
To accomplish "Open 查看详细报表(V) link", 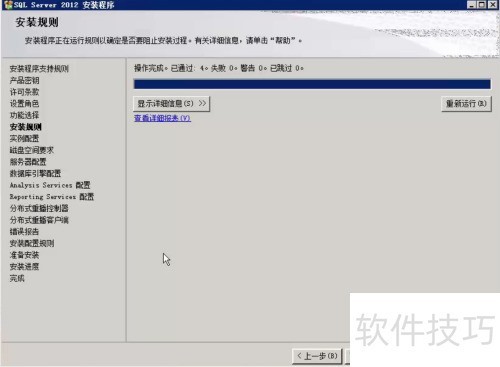I will pyautogui.click(x=162, y=118).
